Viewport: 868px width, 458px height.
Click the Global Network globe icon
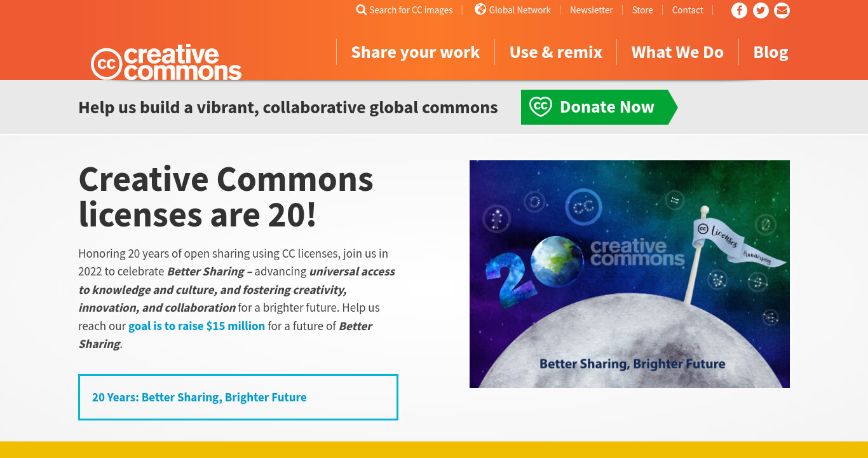coord(480,9)
